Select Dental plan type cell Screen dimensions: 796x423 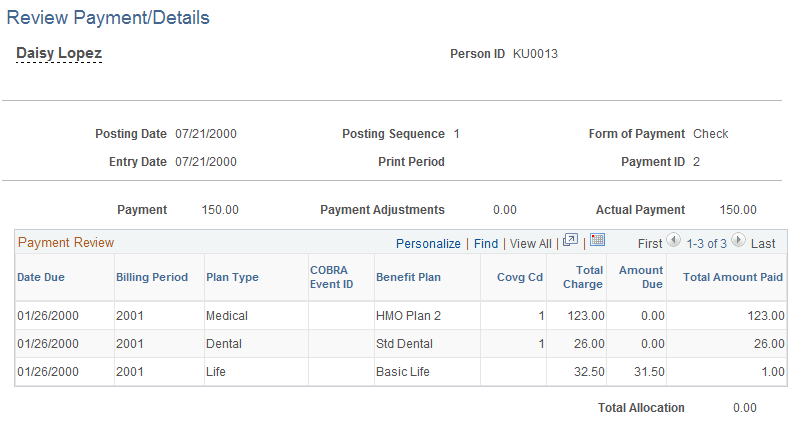point(224,344)
